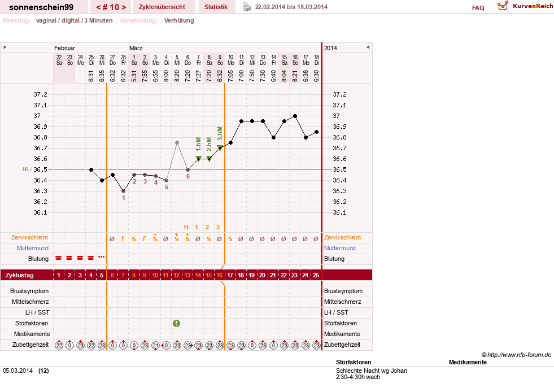Click the 'Schlechte Nacht wg Johan' note
The height and width of the screenshot is (392, 554).
point(372,371)
